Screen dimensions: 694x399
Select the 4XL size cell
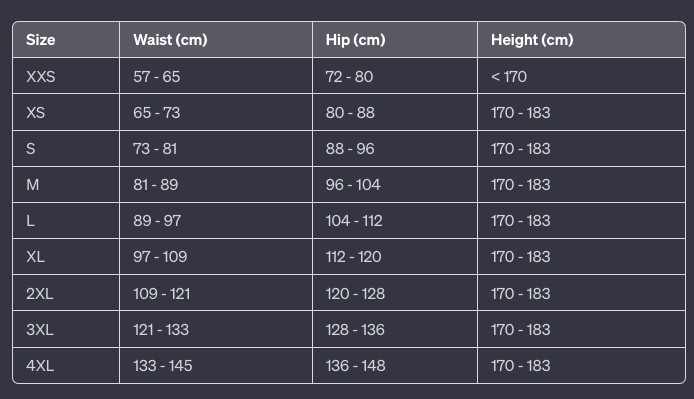pos(66,365)
